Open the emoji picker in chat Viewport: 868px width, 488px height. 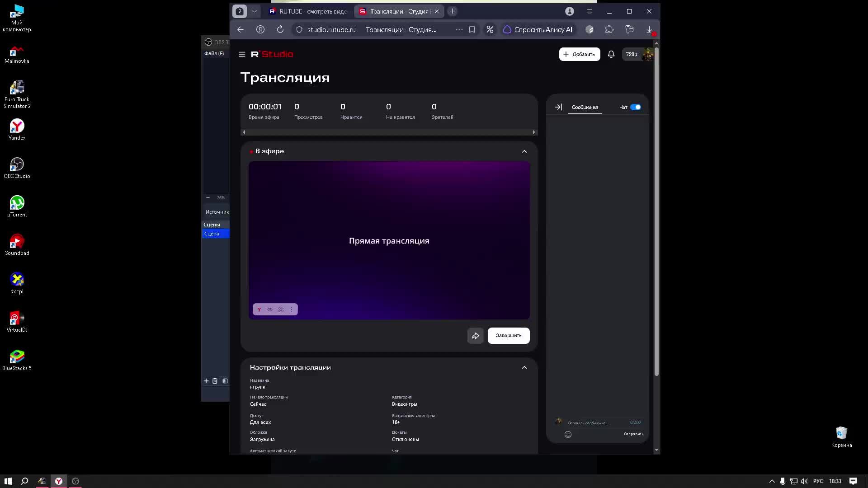(568, 434)
